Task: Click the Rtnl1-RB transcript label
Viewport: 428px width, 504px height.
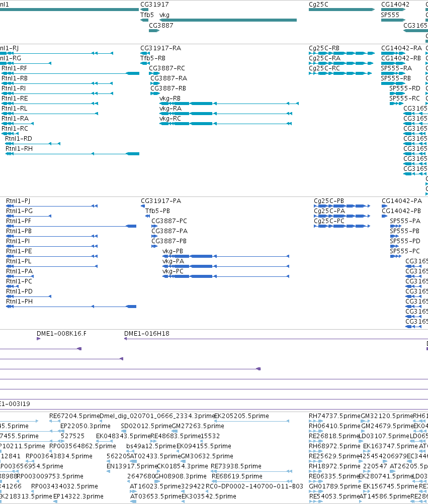Action: (x=15, y=78)
